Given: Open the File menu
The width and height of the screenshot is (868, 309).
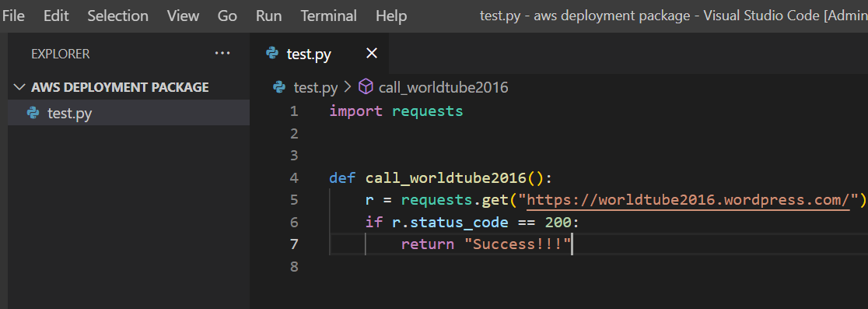Looking at the screenshot, I should click(x=13, y=16).
